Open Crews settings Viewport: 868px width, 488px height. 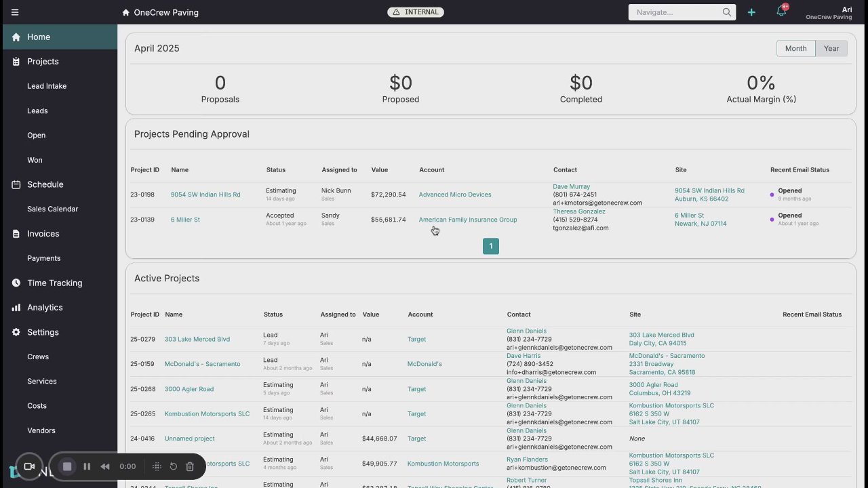coord(38,357)
